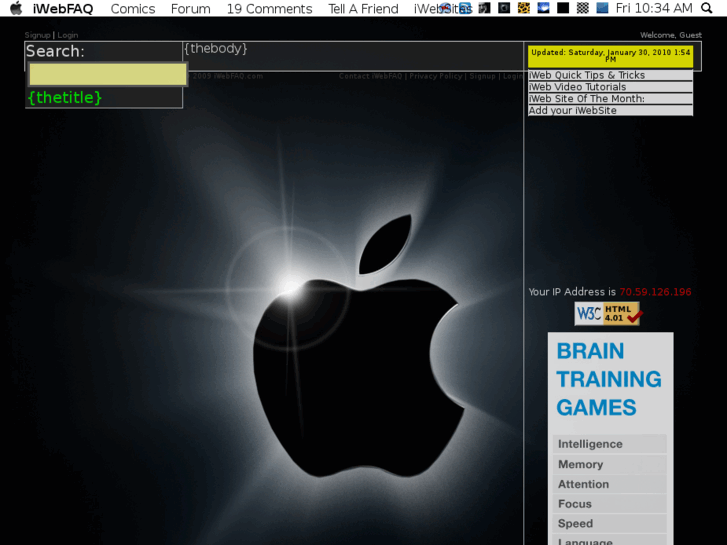
Task: Click the Signup link at top left
Action: (37, 35)
